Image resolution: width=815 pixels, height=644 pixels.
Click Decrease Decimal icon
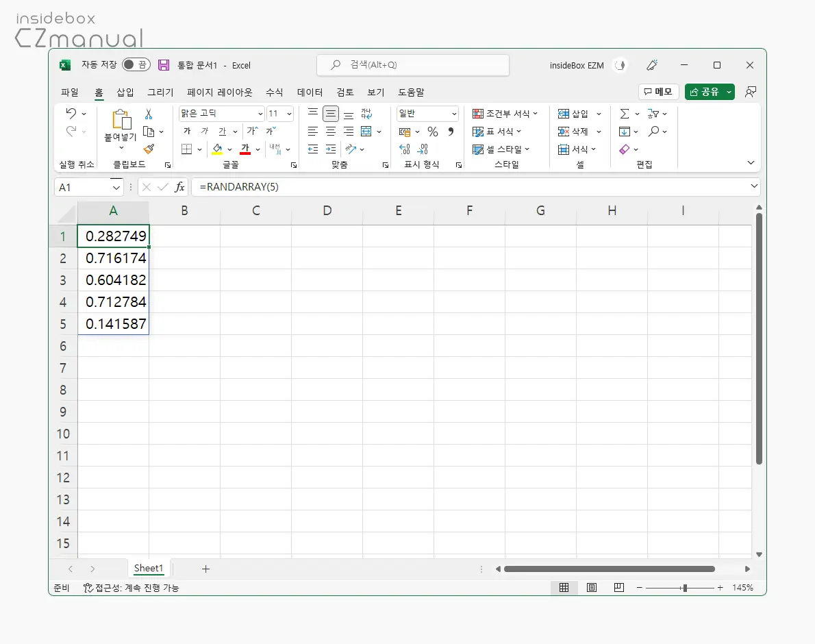coord(423,149)
